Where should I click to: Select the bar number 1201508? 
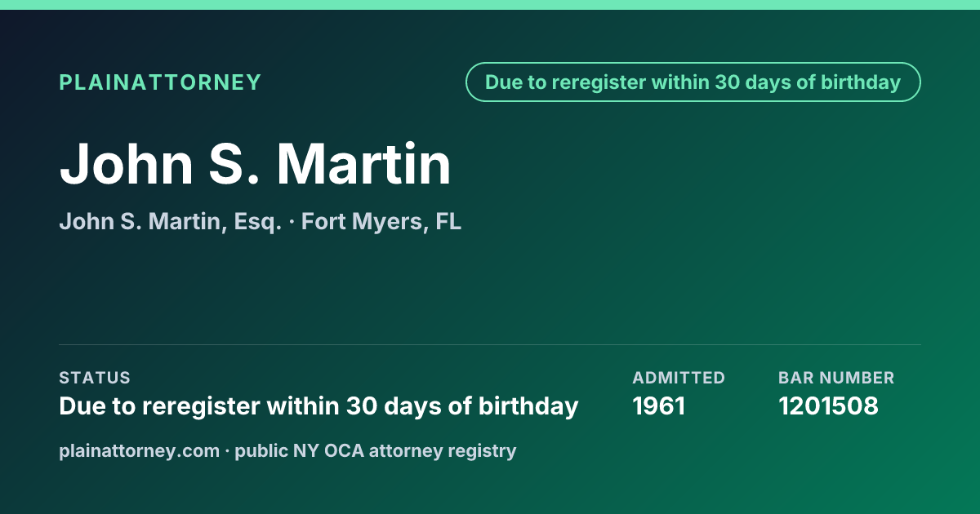pyautogui.click(x=828, y=405)
